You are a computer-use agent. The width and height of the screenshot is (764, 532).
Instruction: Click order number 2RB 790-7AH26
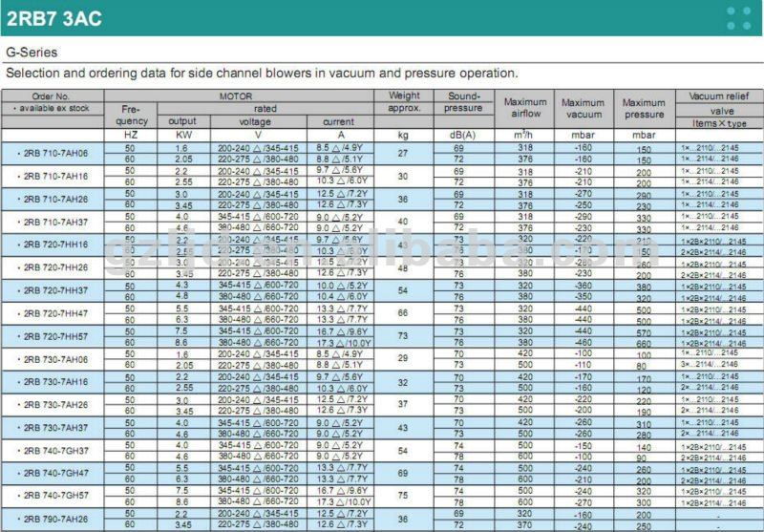coord(53,519)
